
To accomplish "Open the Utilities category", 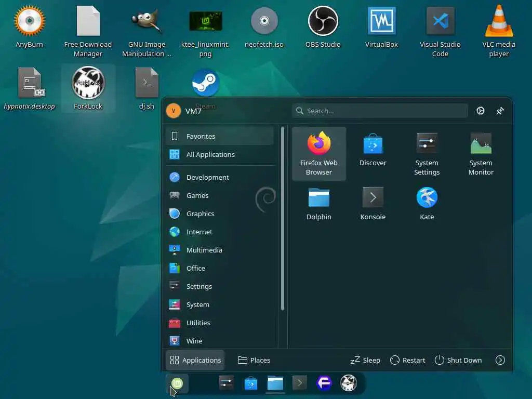I will click(x=220, y=323).
